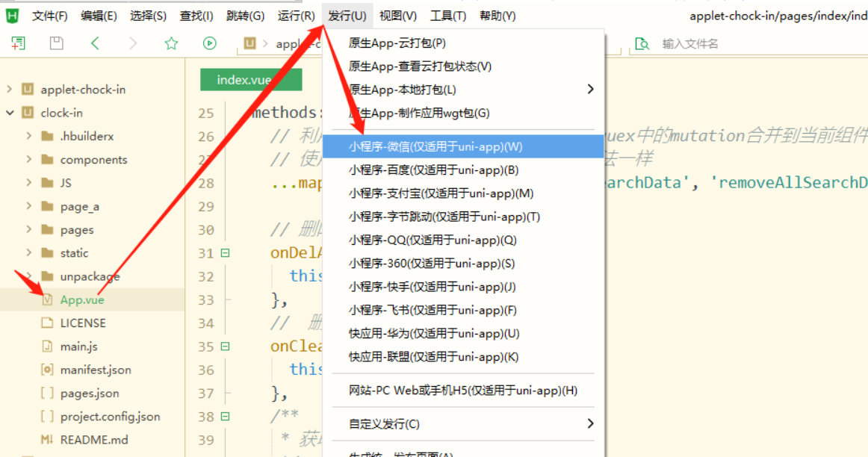The height and width of the screenshot is (457, 868).
Task: Select 快应用-华为 publish option
Action: 463,334
